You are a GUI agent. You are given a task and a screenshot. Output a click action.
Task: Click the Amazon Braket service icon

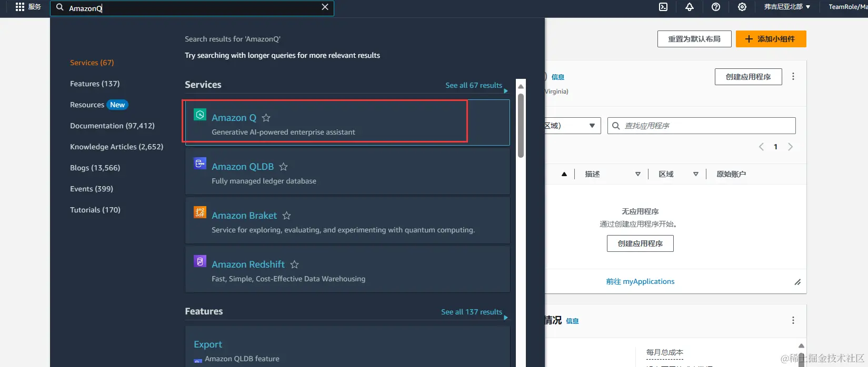[x=200, y=212]
